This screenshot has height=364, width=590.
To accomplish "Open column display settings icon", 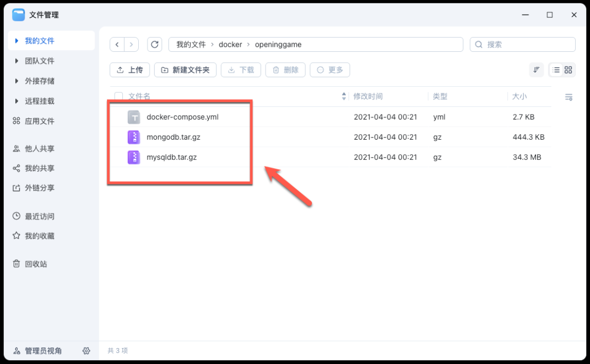I will pyautogui.click(x=568, y=97).
